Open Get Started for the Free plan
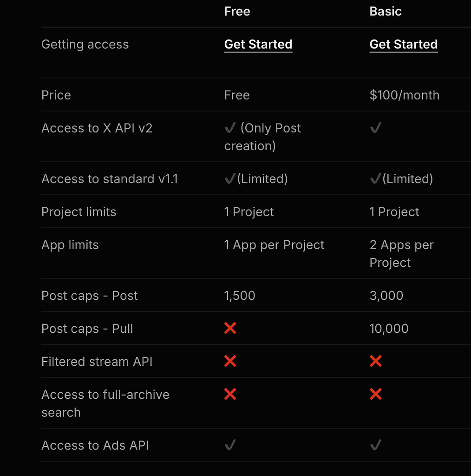This screenshot has height=476, width=471. click(258, 44)
